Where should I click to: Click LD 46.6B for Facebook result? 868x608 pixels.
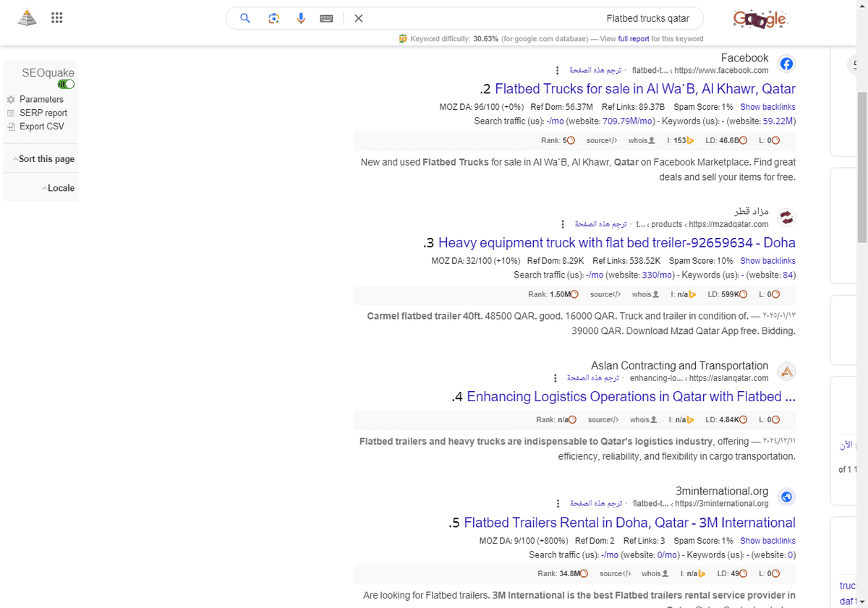[725, 140]
